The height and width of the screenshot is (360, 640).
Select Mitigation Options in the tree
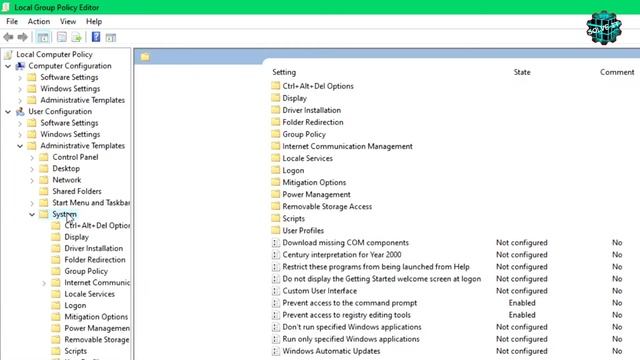[96, 317]
